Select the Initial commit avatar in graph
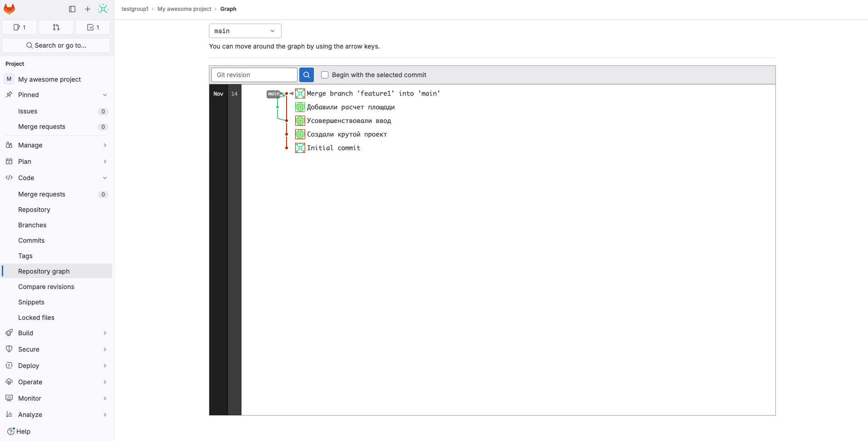Viewport: 868px width, 441px height. pyautogui.click(x=300, y=148)
